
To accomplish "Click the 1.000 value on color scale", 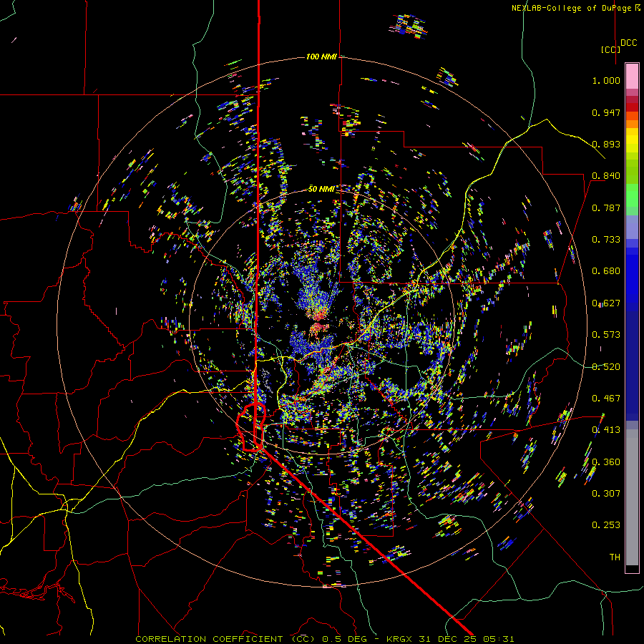I will 606,80.
